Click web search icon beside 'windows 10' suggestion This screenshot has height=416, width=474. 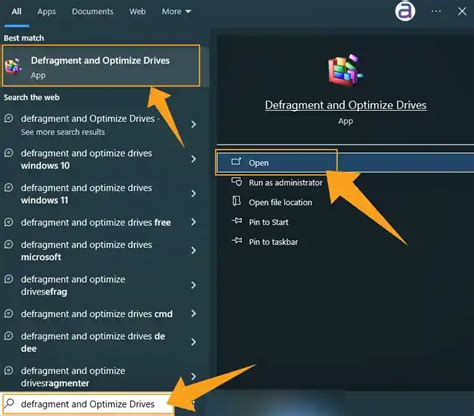pos(9,153)
